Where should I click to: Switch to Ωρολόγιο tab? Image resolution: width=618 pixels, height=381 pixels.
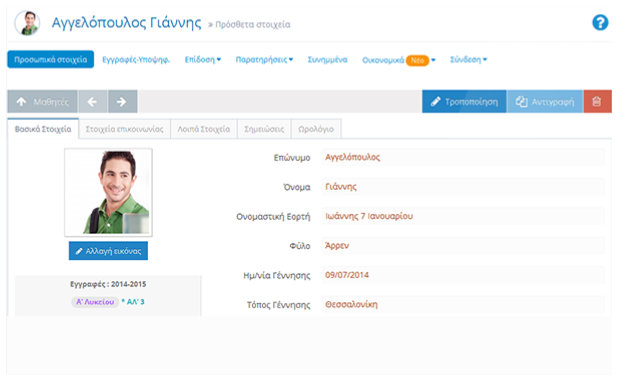pyautogui.click(x=316, y=129)
